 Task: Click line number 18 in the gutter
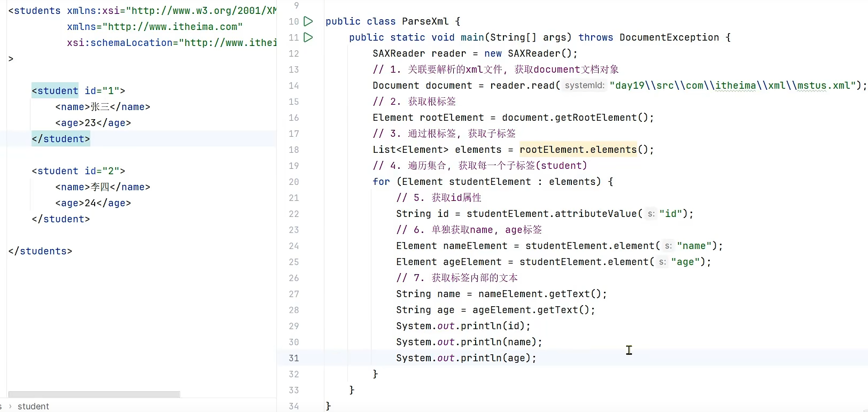click(x=293, y=150)
